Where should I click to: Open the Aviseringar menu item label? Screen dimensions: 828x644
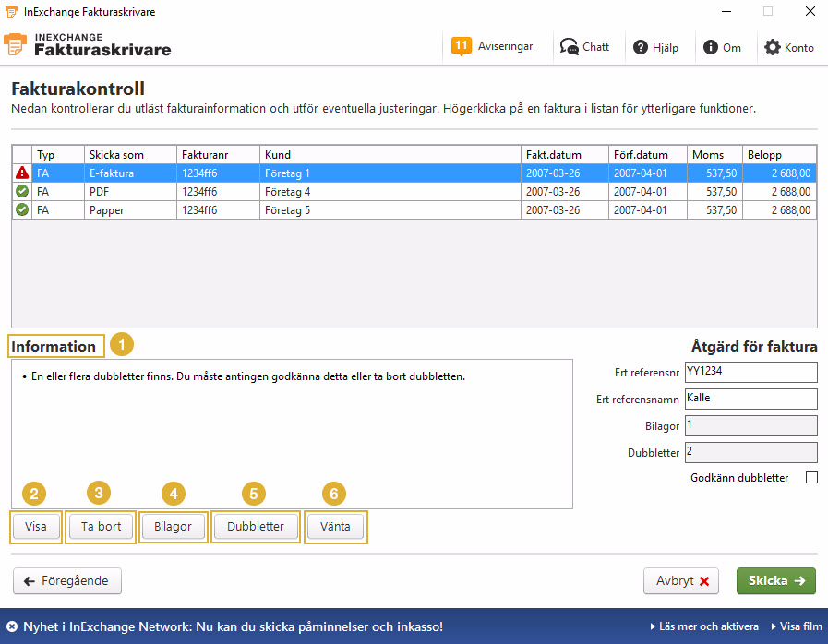[505, 46]
